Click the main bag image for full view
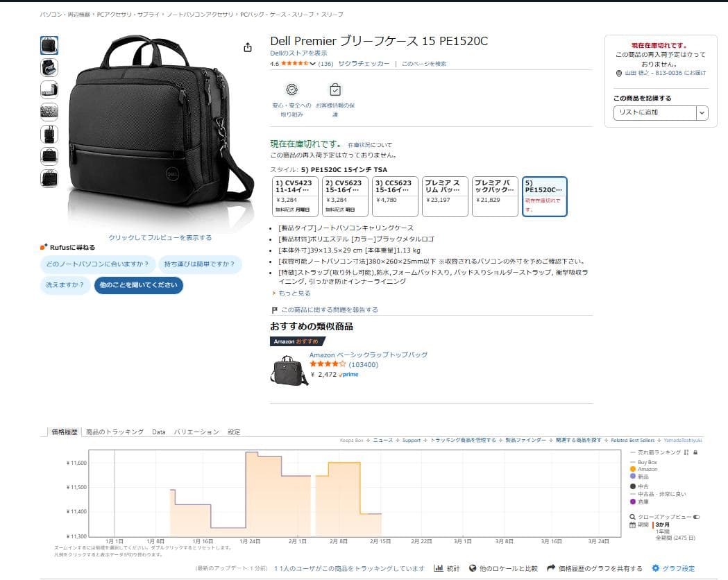The height and width of the screenshot is (580, 728). (160, 126)
